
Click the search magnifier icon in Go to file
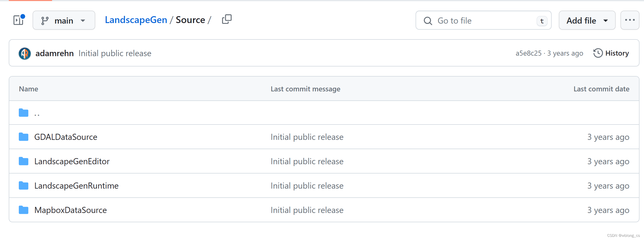(x=428, y=21)
